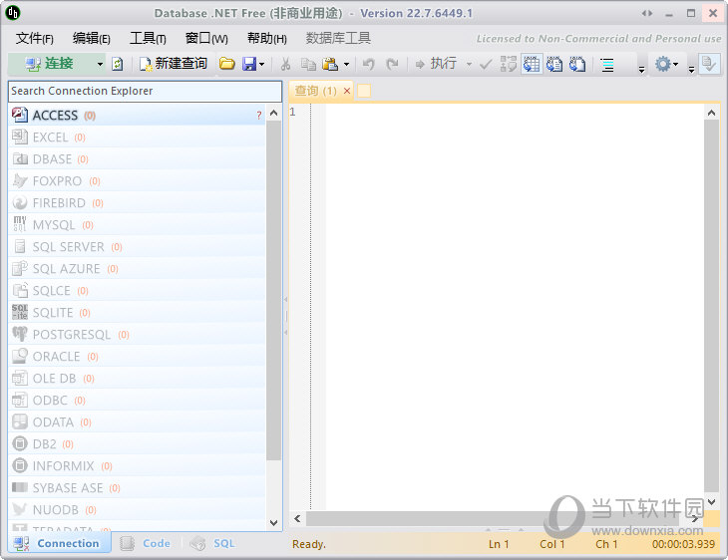Click the DB2 database icon
The image size is (728, 560).
click(x=20, y=444)
